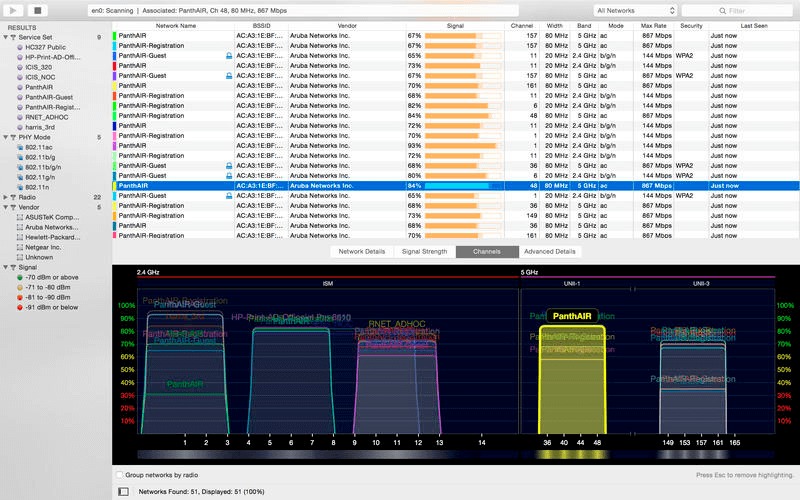Switch to the Advanced Details tab
This screenshot has width=800, height=500.
pos(549,252)
